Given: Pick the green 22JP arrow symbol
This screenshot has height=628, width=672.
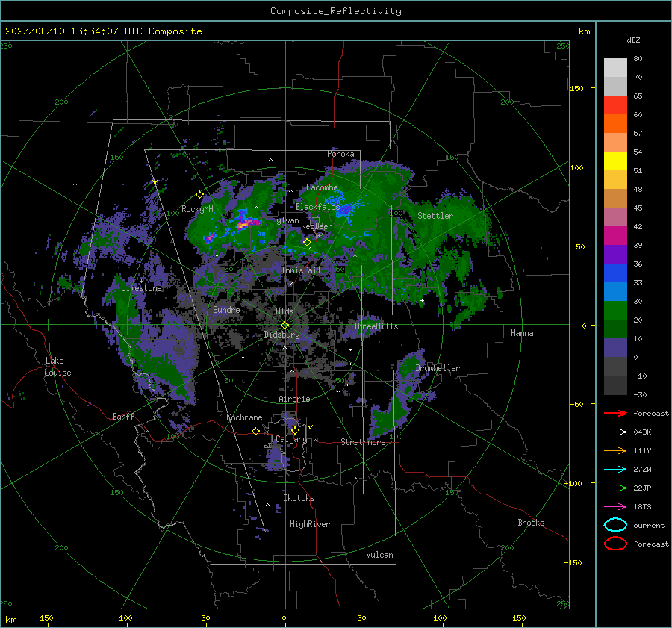Looking at the screenshot, I should click(x=615, y=488).
